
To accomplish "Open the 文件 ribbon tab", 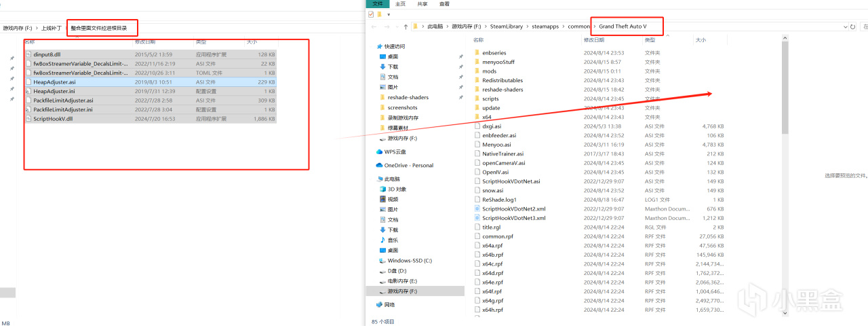I will point(378,3).
